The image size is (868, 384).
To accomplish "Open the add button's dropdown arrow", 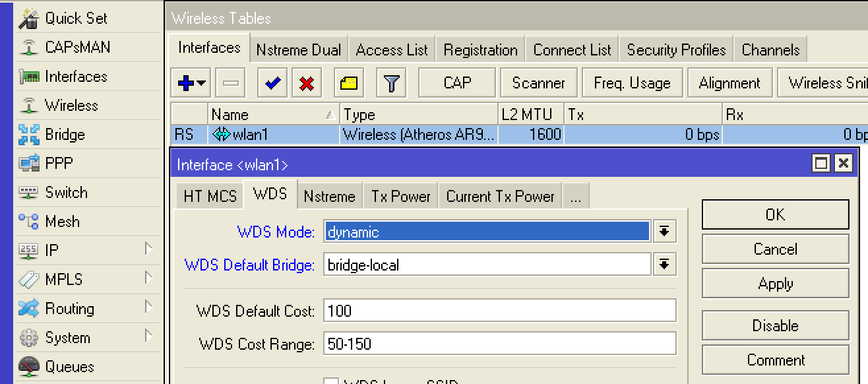I will click(x=201, y=83).
